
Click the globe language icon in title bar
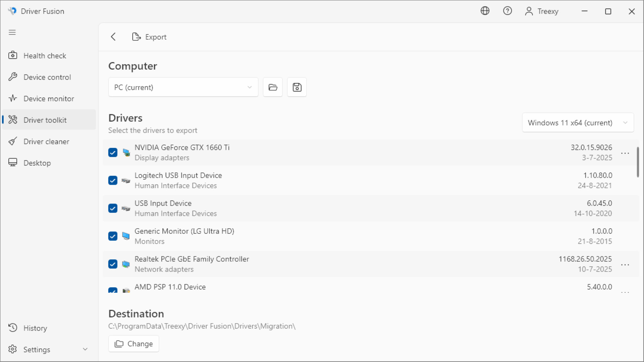485,11
